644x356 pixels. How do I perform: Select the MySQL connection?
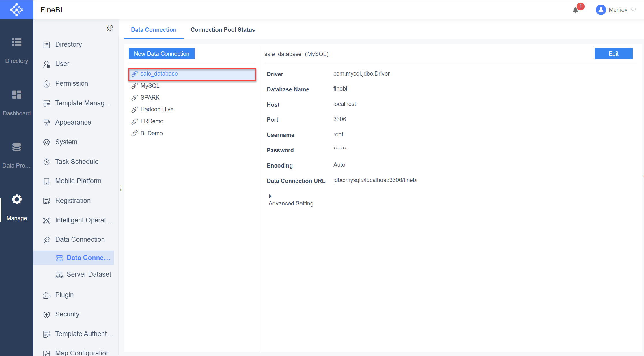(192, 86)
